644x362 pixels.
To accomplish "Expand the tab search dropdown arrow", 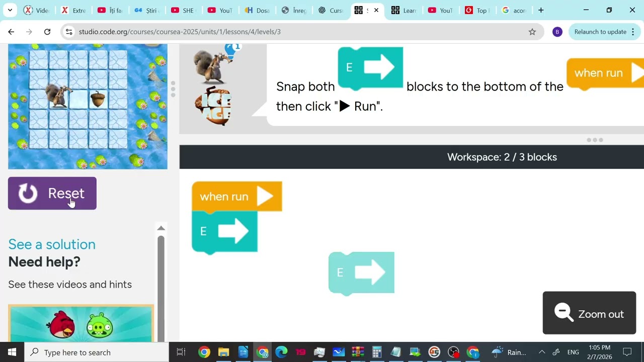I will (10, 10).
